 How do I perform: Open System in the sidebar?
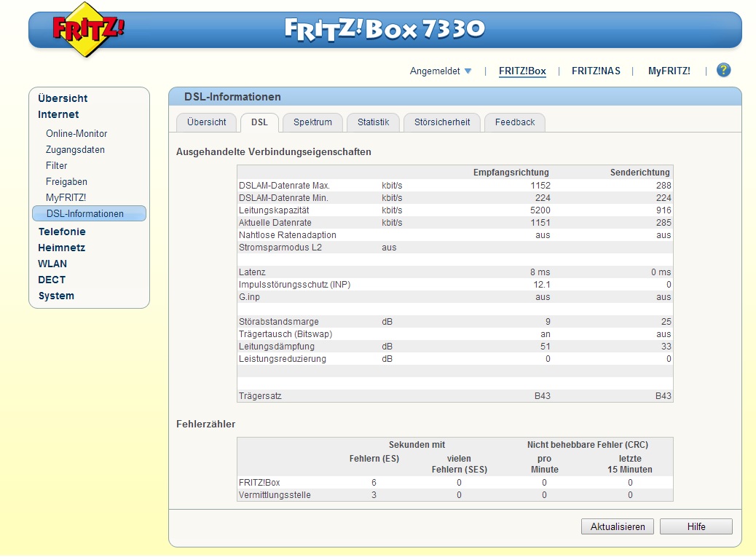point(56,296)
